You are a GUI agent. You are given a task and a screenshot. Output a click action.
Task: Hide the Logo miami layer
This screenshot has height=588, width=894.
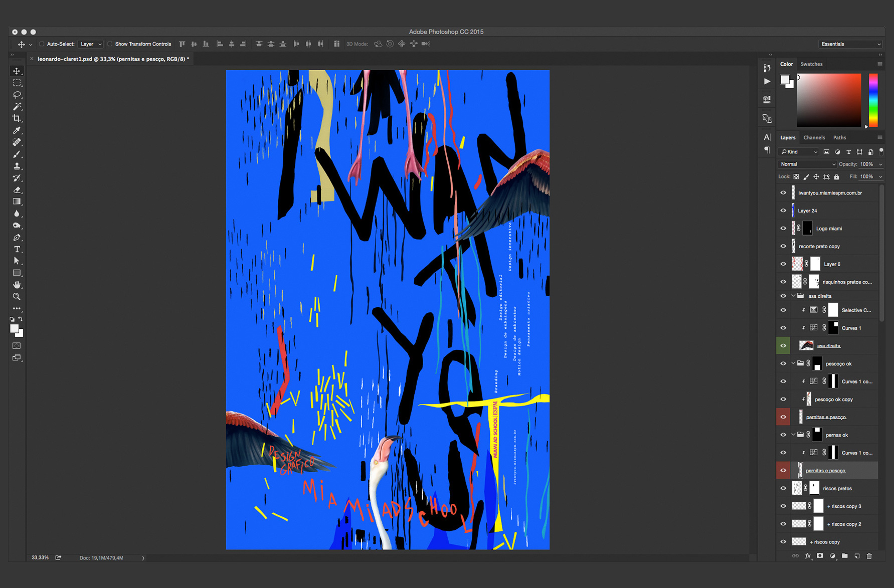783,229
